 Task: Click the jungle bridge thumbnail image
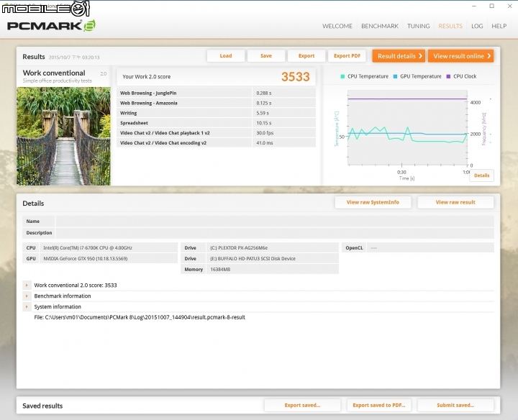(63, 136)
